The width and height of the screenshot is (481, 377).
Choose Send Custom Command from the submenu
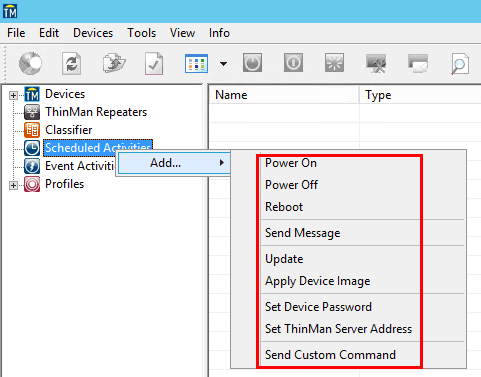click(330, 355)
